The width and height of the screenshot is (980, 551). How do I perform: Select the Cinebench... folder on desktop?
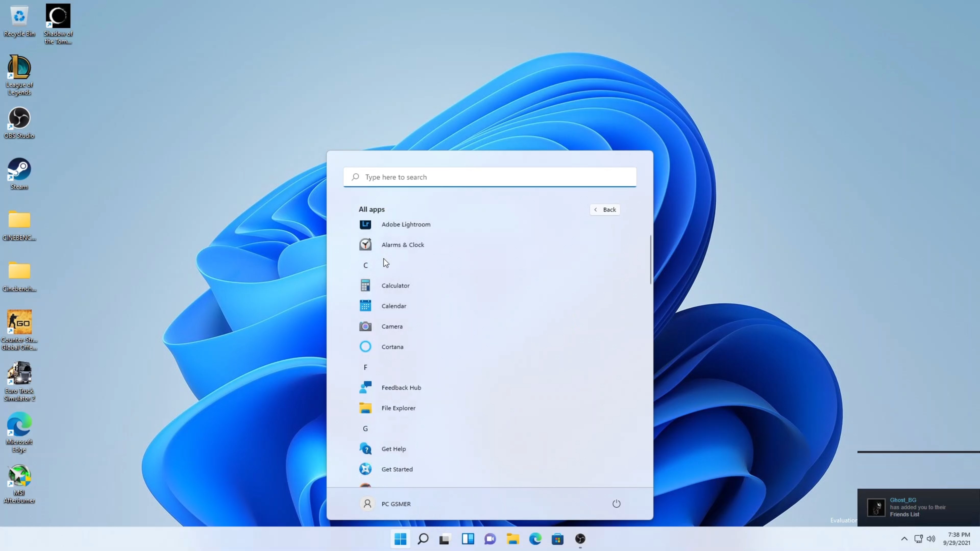tap(19, 277)
